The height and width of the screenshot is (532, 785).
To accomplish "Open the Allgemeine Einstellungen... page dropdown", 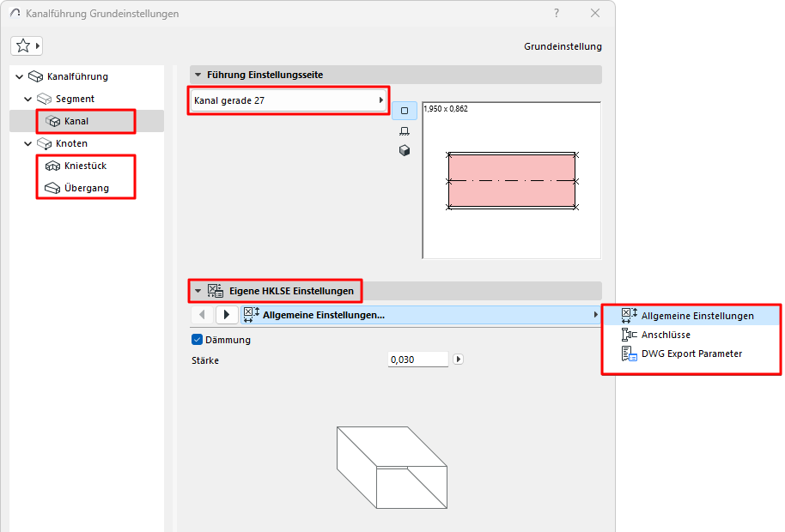I will 421,315.
